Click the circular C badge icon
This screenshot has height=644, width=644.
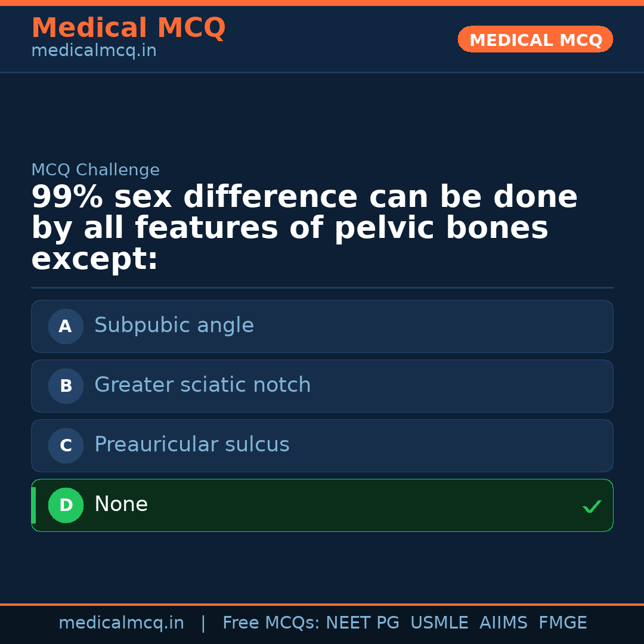[66, 445]
